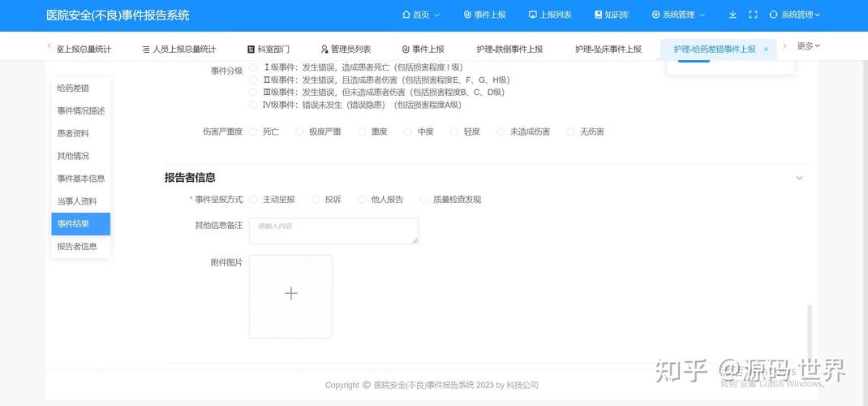Close the 护理-给药差错事件上报 tab

(x=766, y=50)
